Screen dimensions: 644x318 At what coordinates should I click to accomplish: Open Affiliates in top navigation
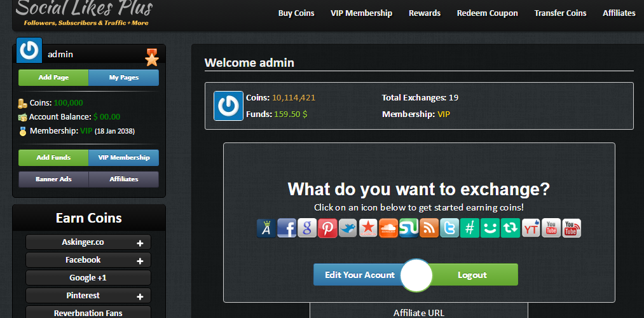(x=619, y=13)
